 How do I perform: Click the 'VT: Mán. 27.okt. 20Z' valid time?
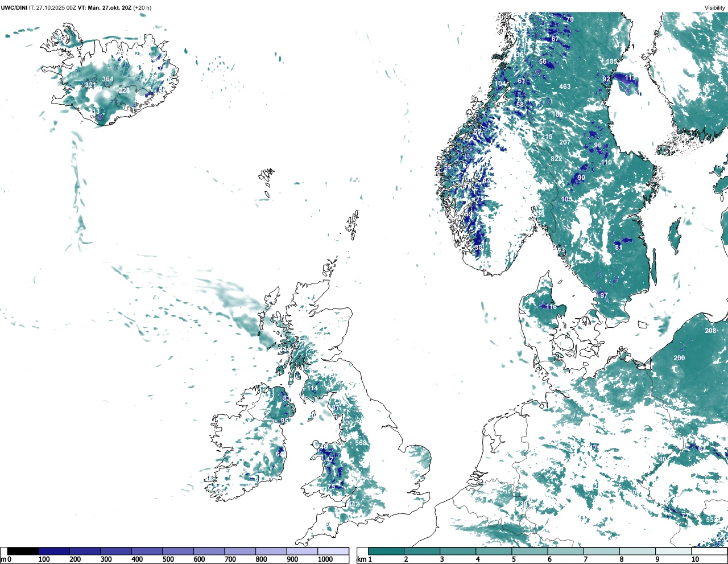tap(105, 7)
